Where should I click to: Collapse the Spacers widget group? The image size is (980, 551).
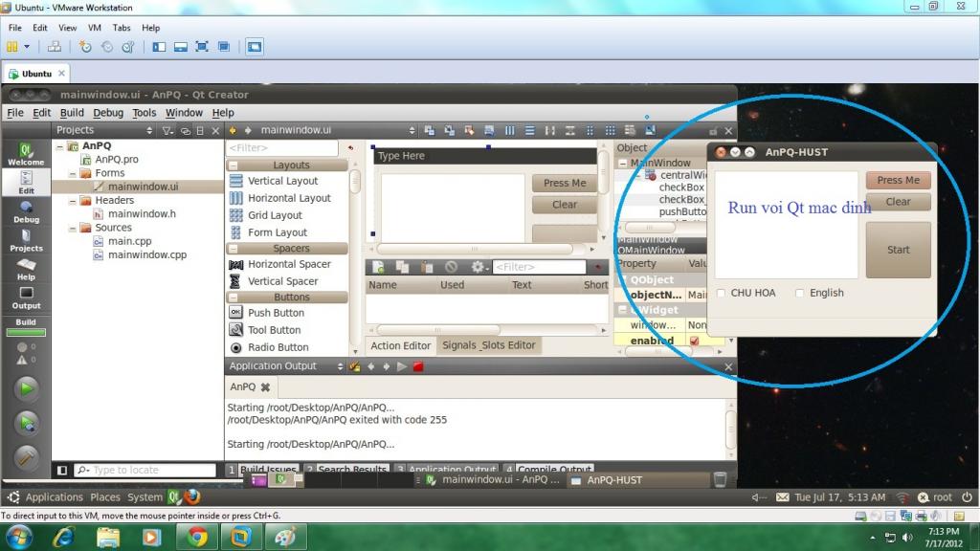point(234,249)
